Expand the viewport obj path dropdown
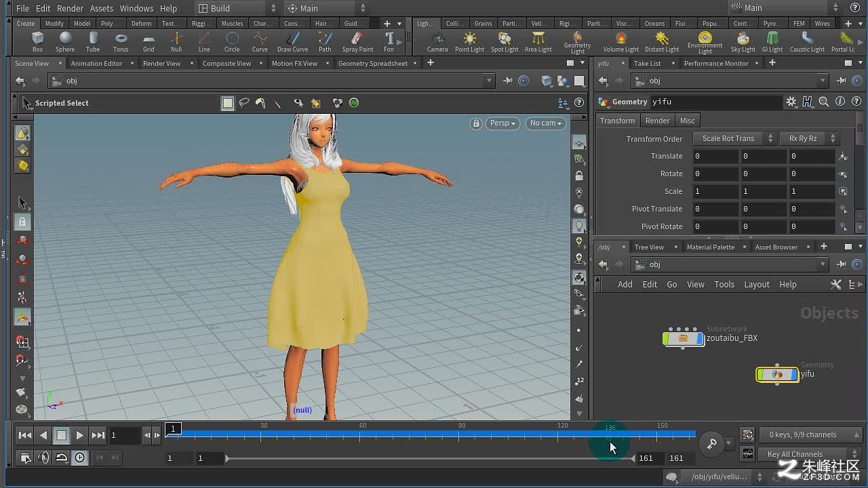868x488 pixels. (x=488, y=81)
